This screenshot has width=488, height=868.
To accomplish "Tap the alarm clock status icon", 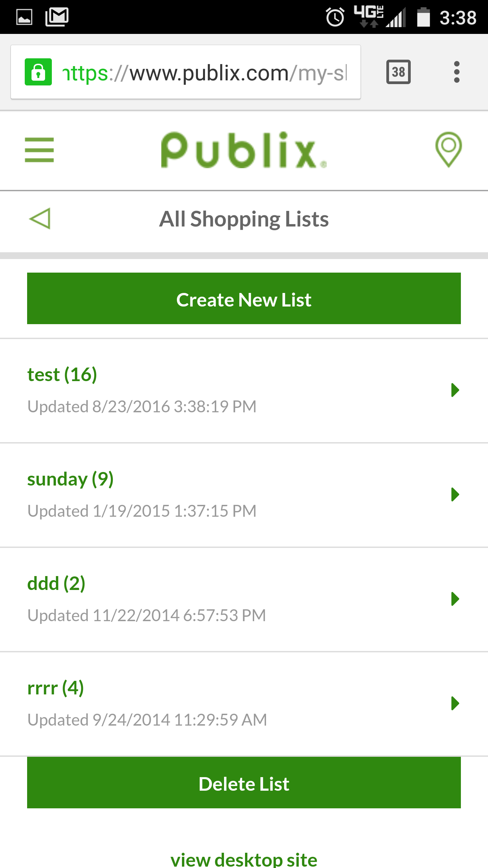I will click(x=335, y=18).
